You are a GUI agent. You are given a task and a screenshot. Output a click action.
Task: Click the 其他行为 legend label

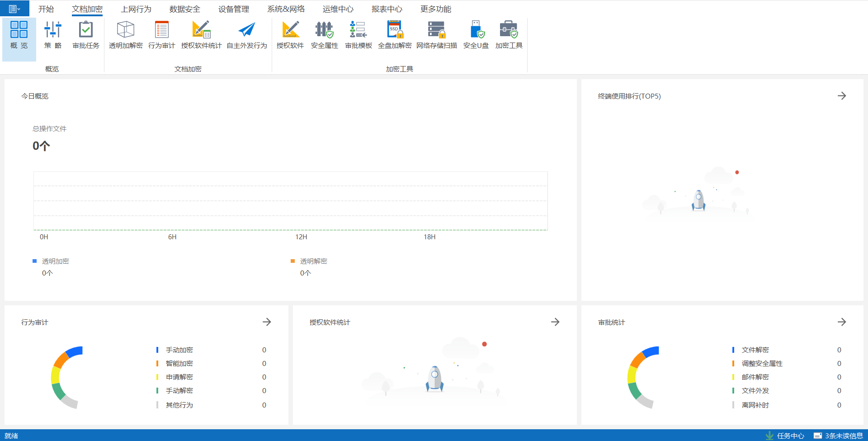[179, 405]
